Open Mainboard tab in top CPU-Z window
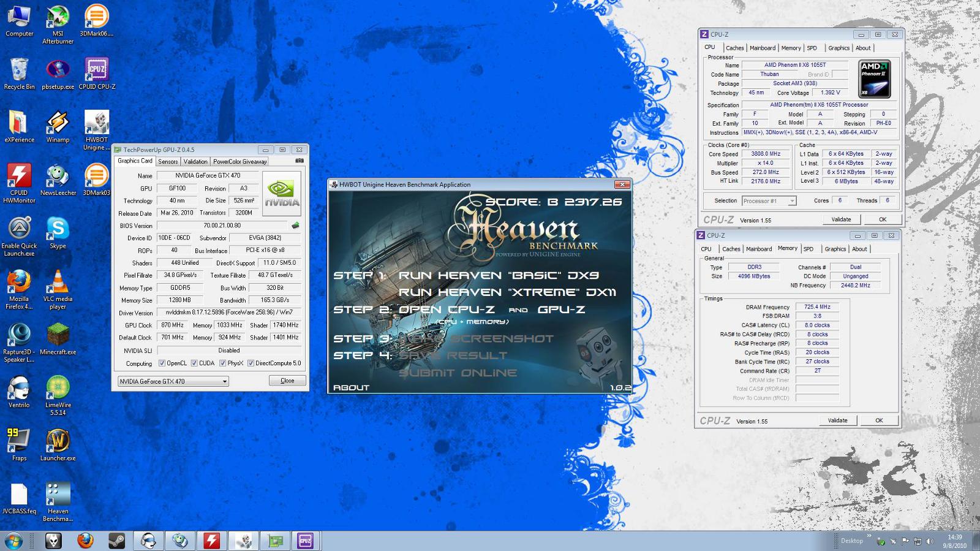 (763, 48)
